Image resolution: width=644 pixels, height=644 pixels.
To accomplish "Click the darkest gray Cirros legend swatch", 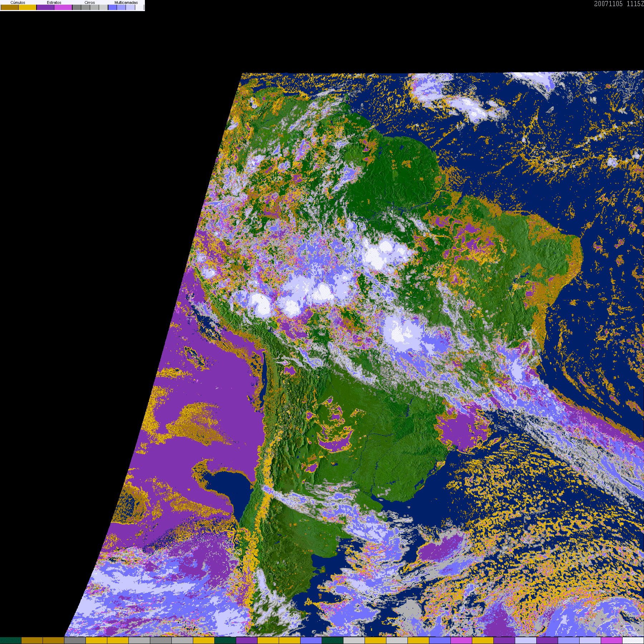I will tap(77, 7).
